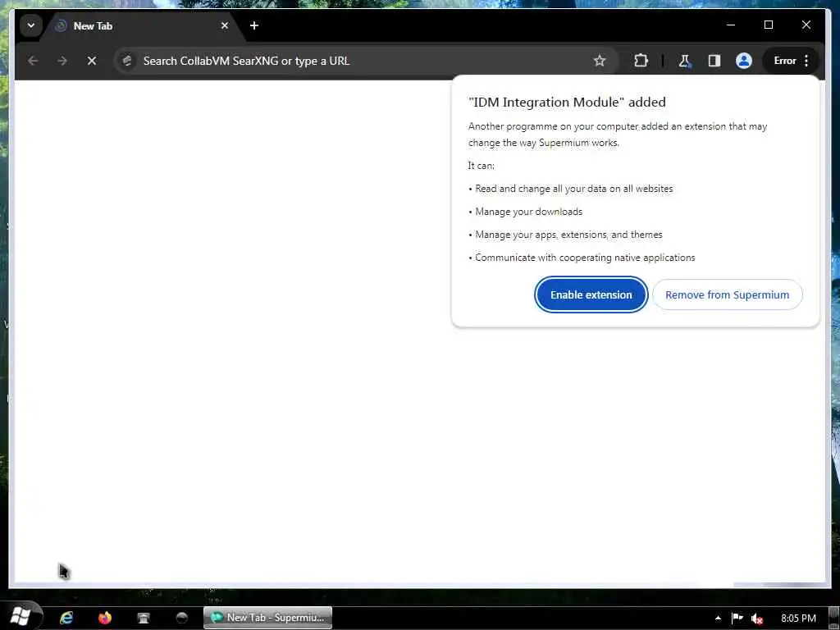Open the profile avatar menu
The image size is (840, 630).
(x=743, y=61)
